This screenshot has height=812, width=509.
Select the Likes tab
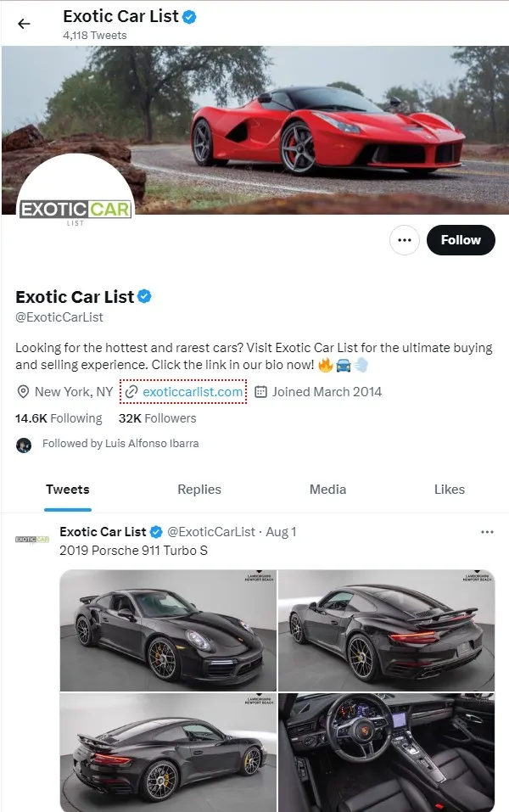[x=450, y=490]
